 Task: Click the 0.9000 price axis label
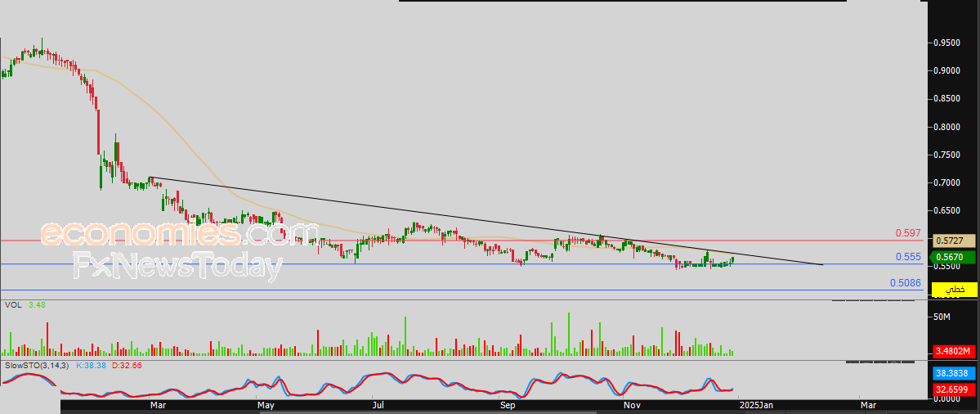click(947, 70)
